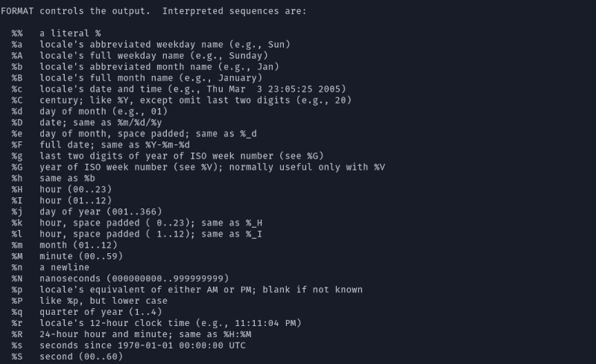
Task: Click the "%N" nanoseconds specifier
Action: (17, 279)
